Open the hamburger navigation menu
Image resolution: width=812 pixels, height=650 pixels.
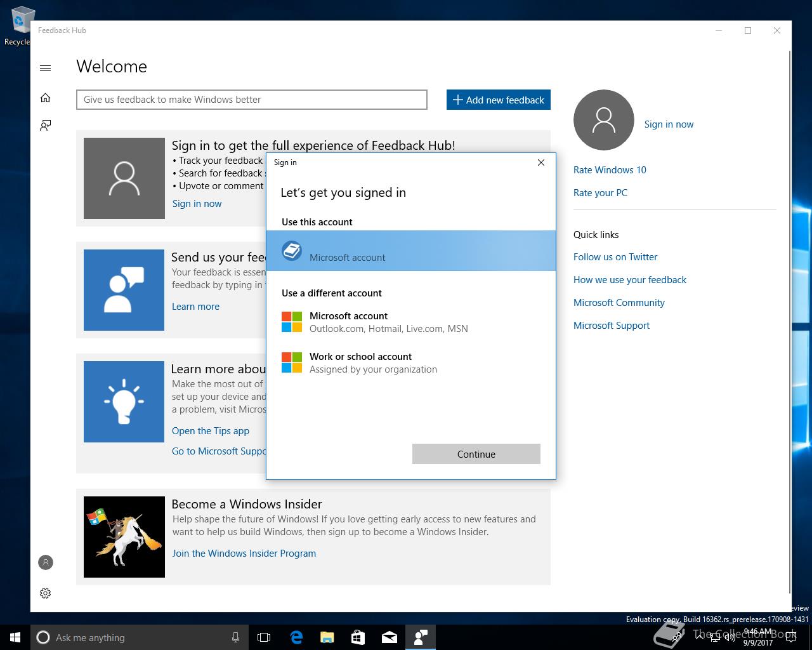45,68
